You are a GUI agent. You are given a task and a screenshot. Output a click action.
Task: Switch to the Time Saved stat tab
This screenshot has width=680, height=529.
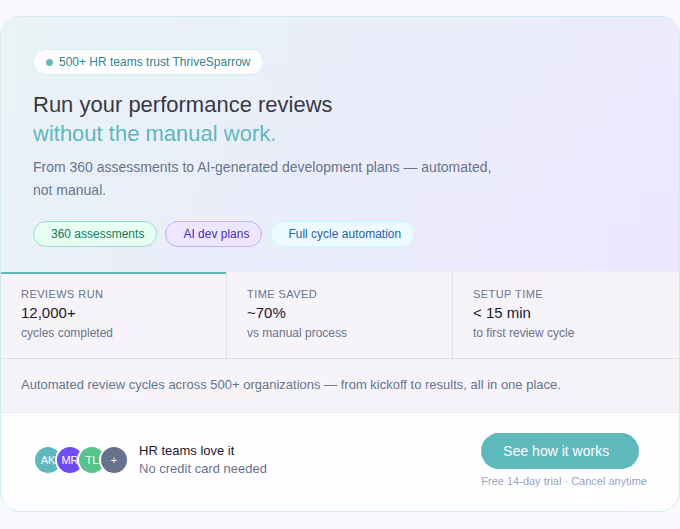pos(340,315)
